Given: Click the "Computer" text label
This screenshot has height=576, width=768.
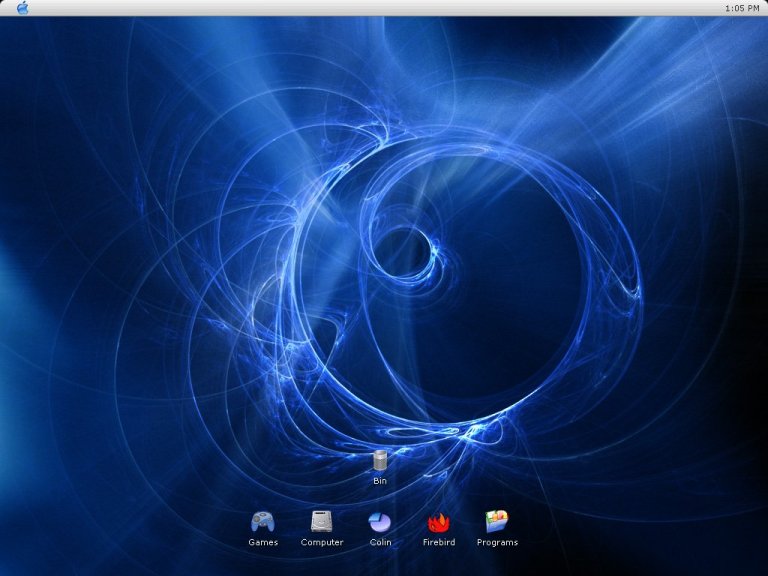Looking at the screenshot, I should 322,543.
